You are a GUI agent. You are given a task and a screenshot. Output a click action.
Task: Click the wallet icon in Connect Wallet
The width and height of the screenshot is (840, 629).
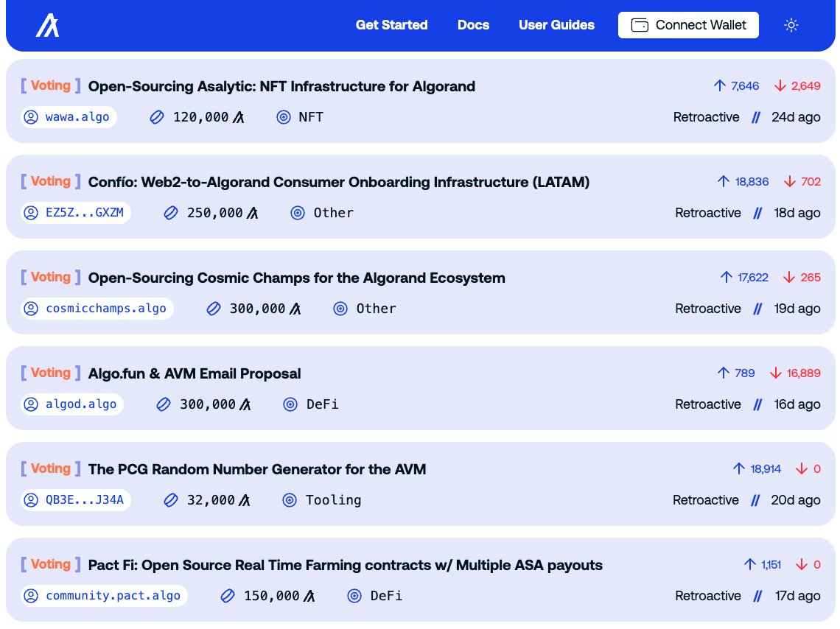coord(640,25)
